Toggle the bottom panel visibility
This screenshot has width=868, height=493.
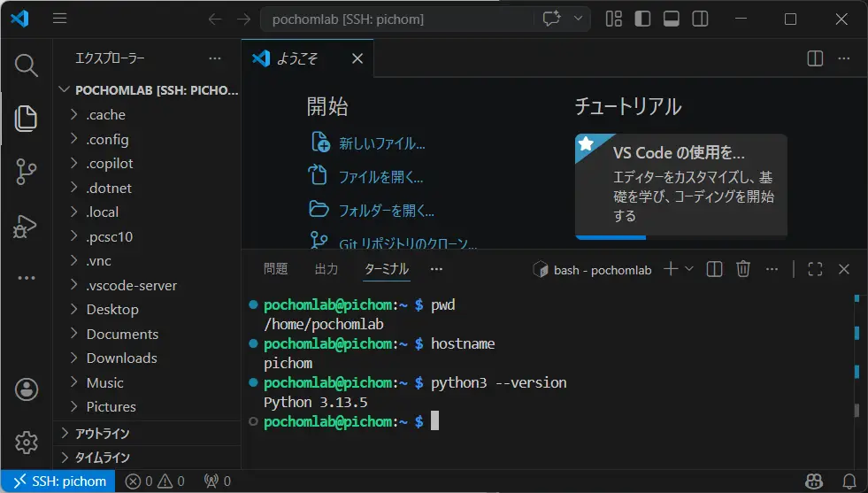click(672, 19)
